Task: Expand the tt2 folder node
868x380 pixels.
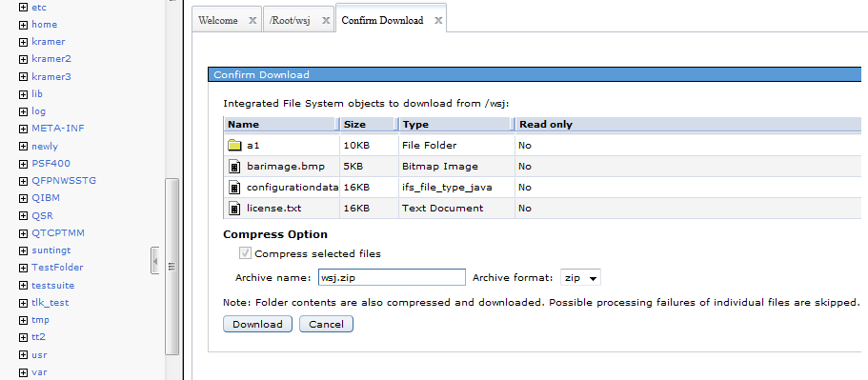Action: (x=23, y=337)
